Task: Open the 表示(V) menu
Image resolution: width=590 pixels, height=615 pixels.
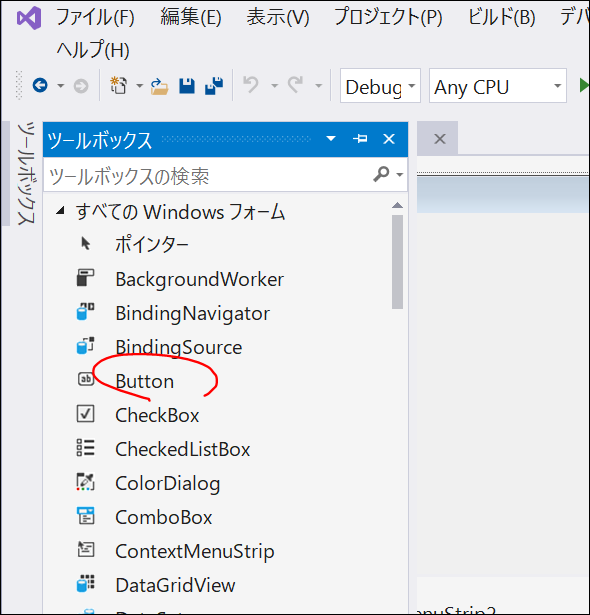Action: (278, 18)
